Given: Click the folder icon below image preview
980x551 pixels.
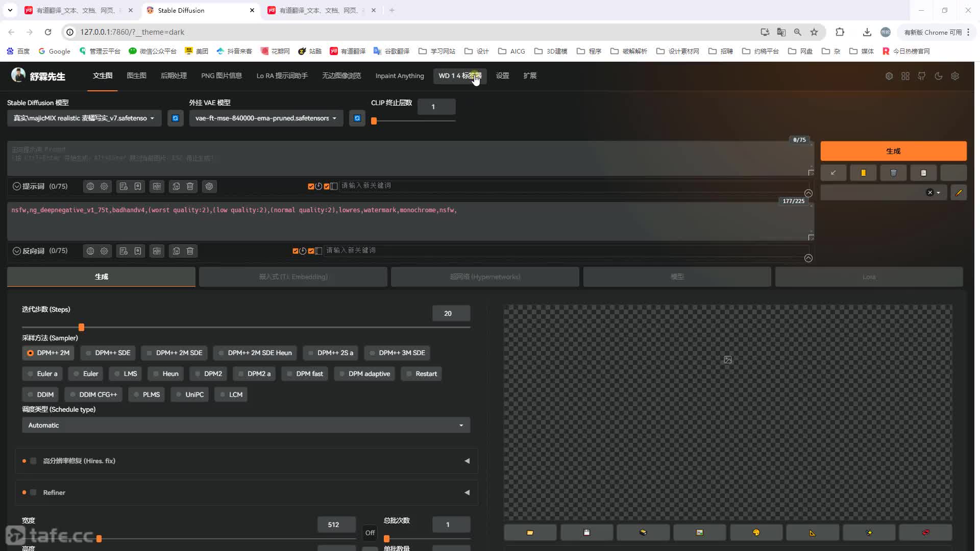Looking at the screenshot, I should point(530,532).
